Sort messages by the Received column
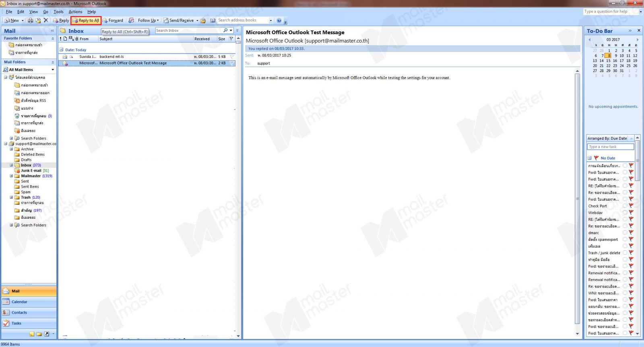Image resolution: width=644 pixels, height=347 pixels. tap(205, 39)
